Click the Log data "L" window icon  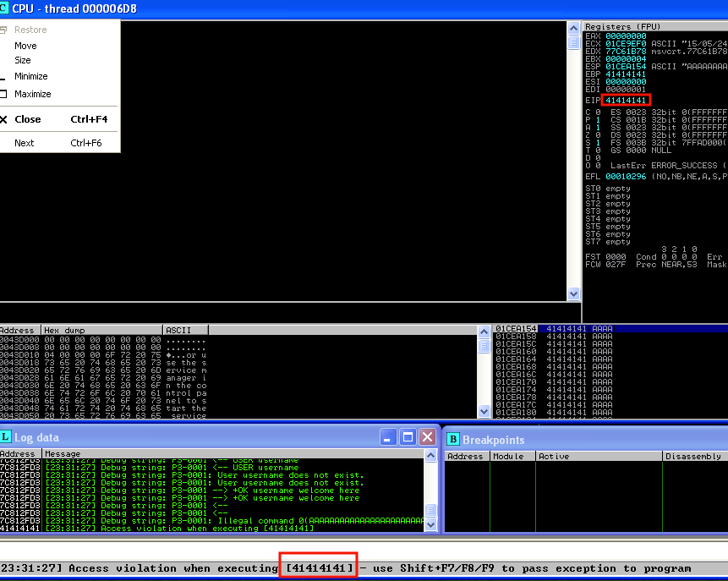point(6,438)
